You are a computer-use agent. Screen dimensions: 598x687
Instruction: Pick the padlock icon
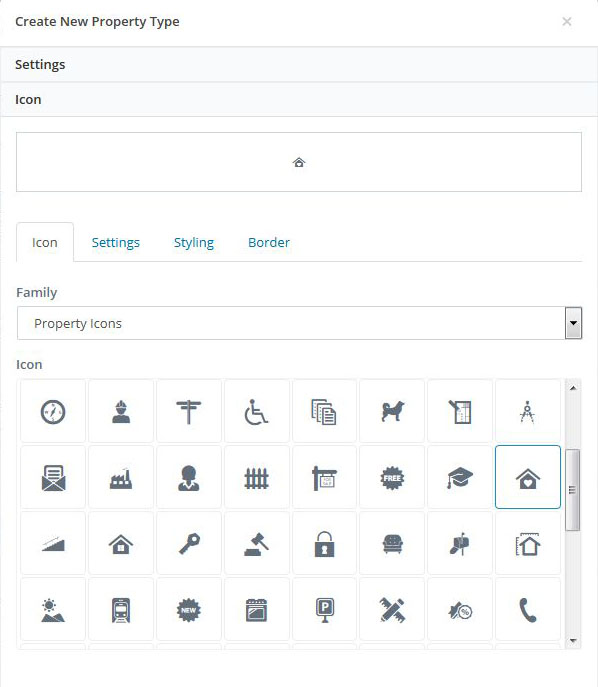click(x=325, y=543)
